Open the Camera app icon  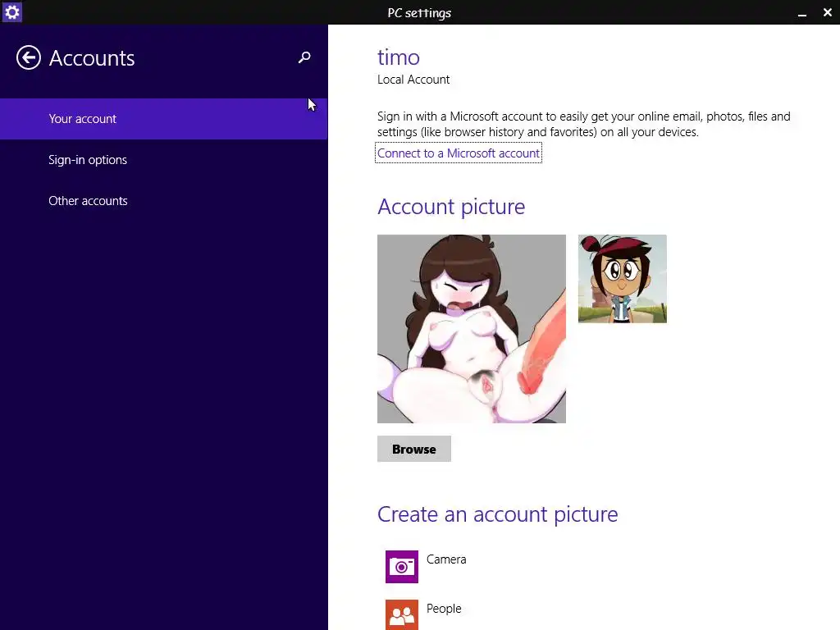402,566
